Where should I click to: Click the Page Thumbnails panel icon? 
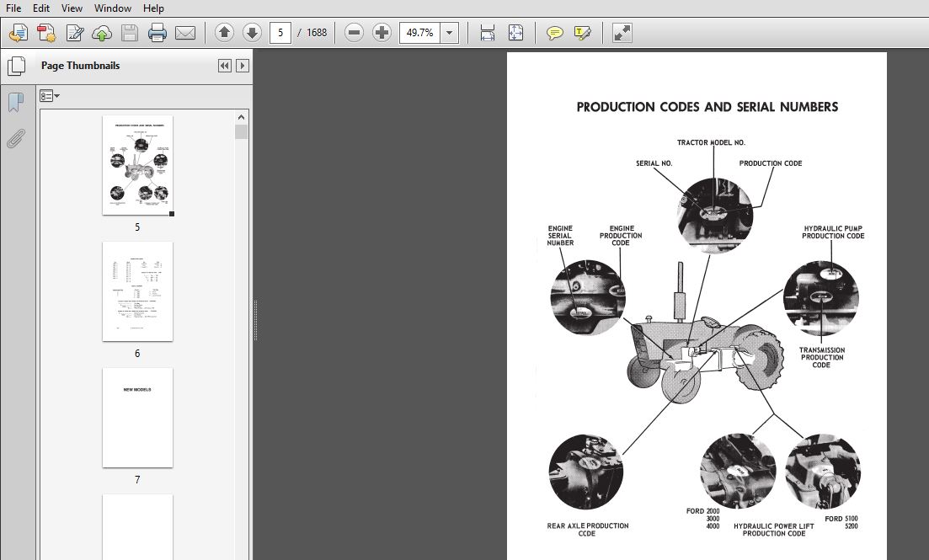coord(16,66)
